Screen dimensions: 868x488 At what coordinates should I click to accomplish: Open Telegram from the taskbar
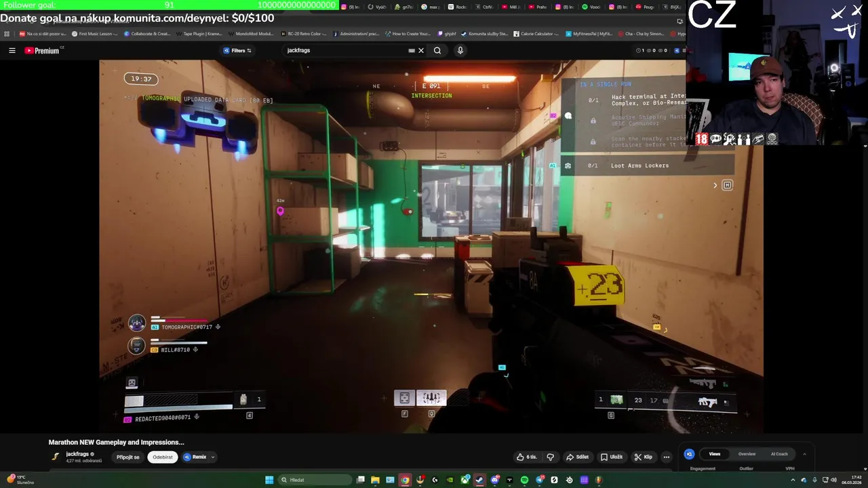[x=539, y=480]
